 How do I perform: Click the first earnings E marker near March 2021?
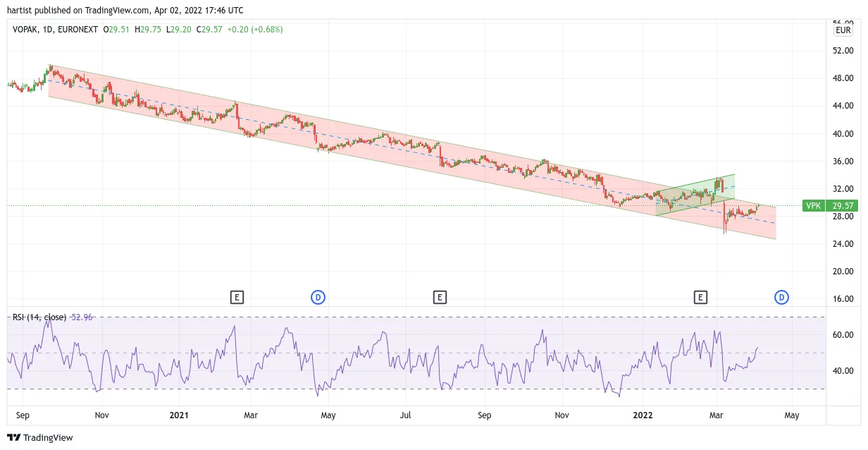pos(237,298)
